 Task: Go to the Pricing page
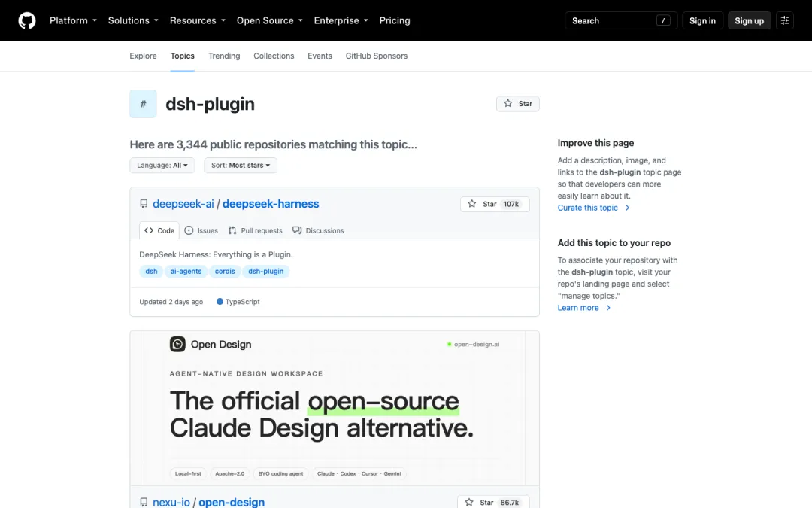click(x=395, y=21)
